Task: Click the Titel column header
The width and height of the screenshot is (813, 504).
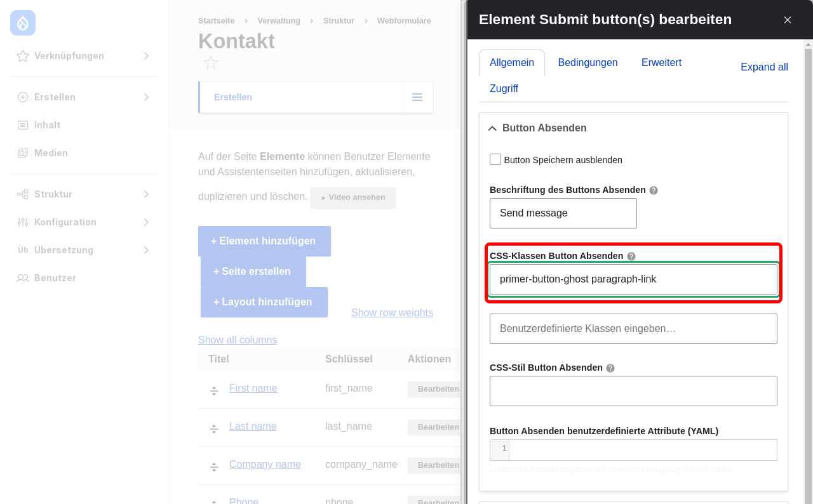Action: (218, 359)
